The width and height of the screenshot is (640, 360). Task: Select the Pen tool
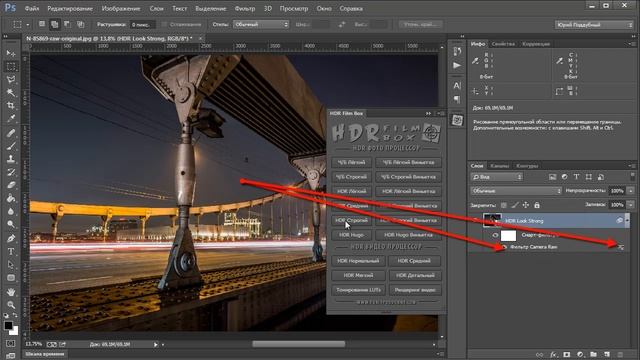(11, 238)
